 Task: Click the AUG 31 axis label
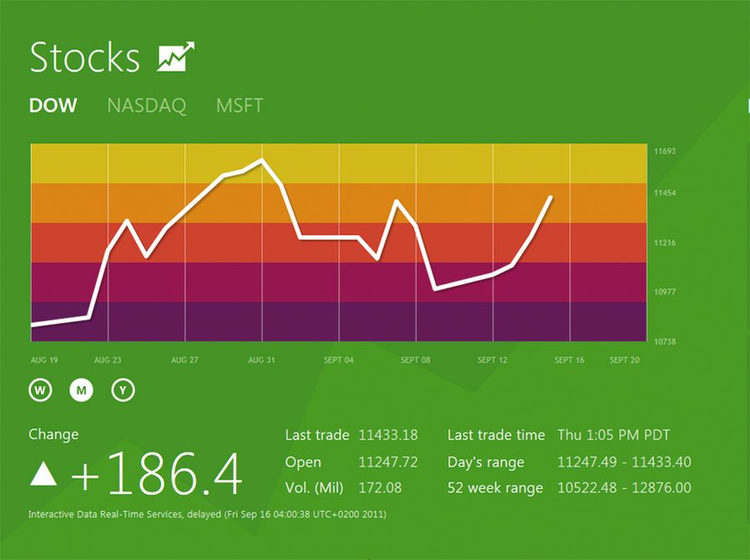pyautogui.click(x=262, y=360)
